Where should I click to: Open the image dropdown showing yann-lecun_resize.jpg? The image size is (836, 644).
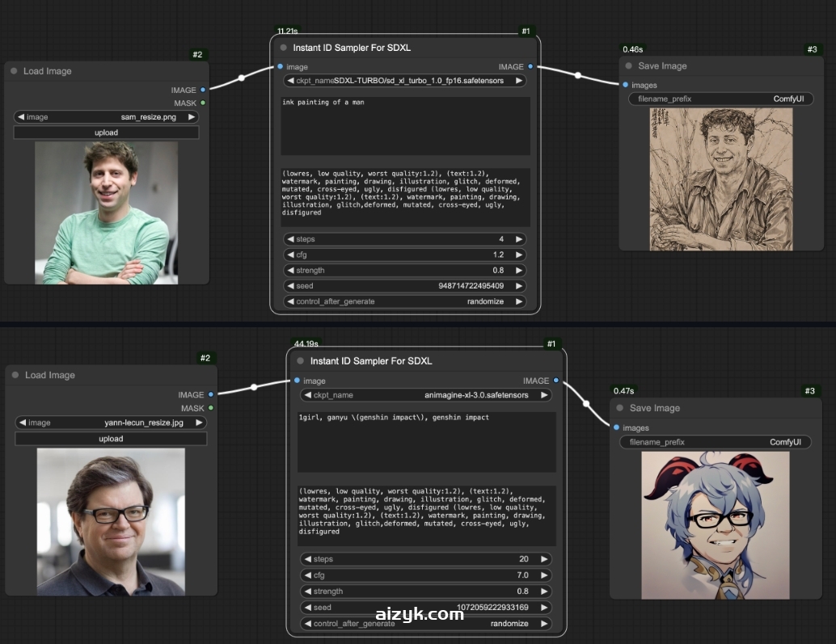[x=111, y=423]
